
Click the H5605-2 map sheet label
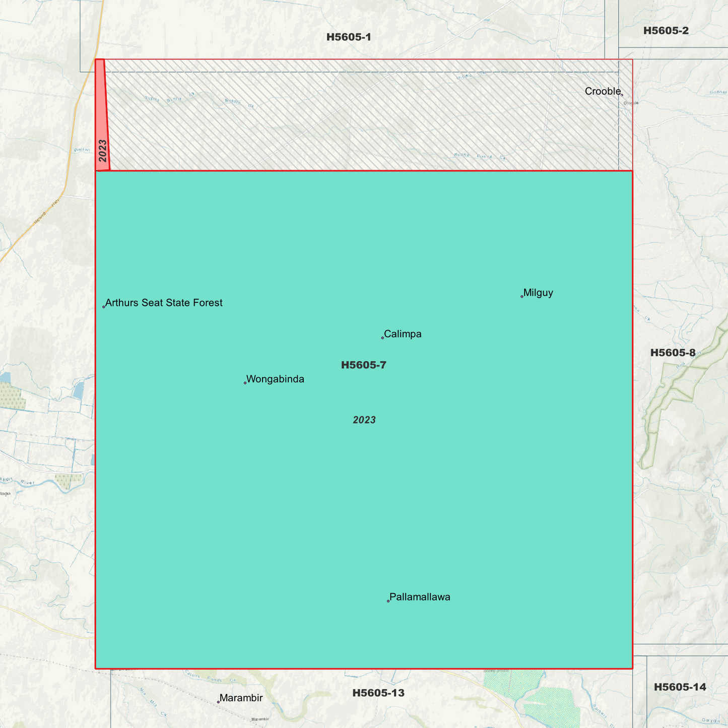point(666,30)
